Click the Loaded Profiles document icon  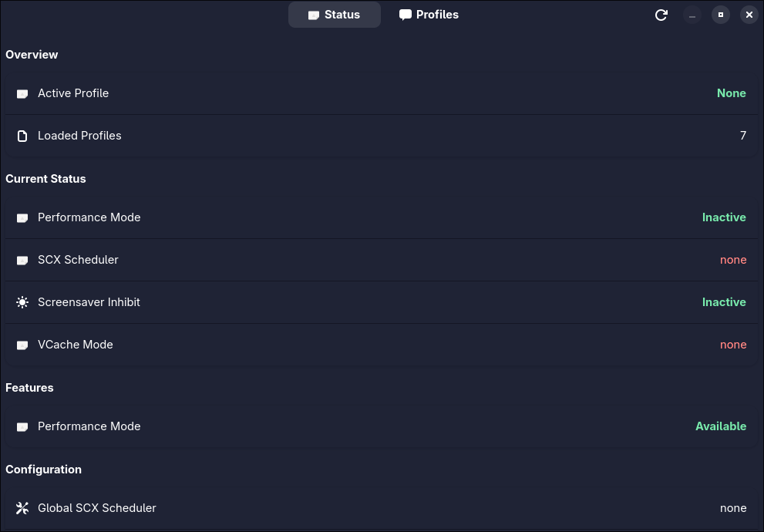tap(22, 136)
